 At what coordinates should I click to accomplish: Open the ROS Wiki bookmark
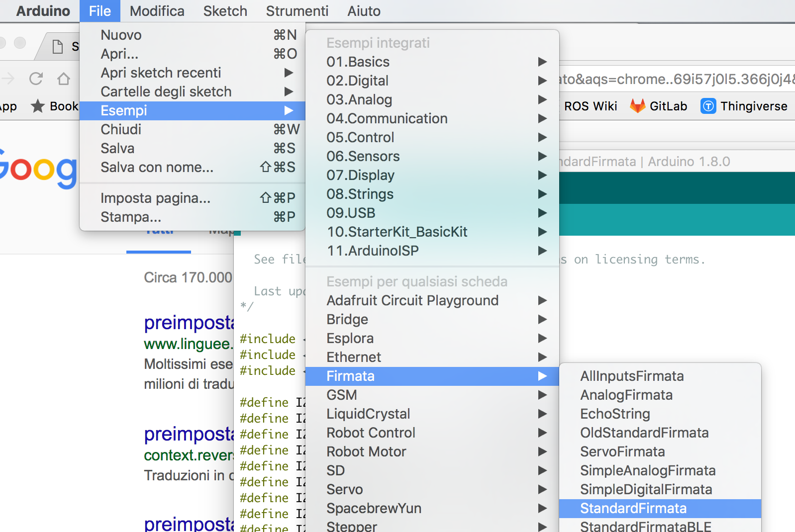pyautogui.click(x=591, y=106)
